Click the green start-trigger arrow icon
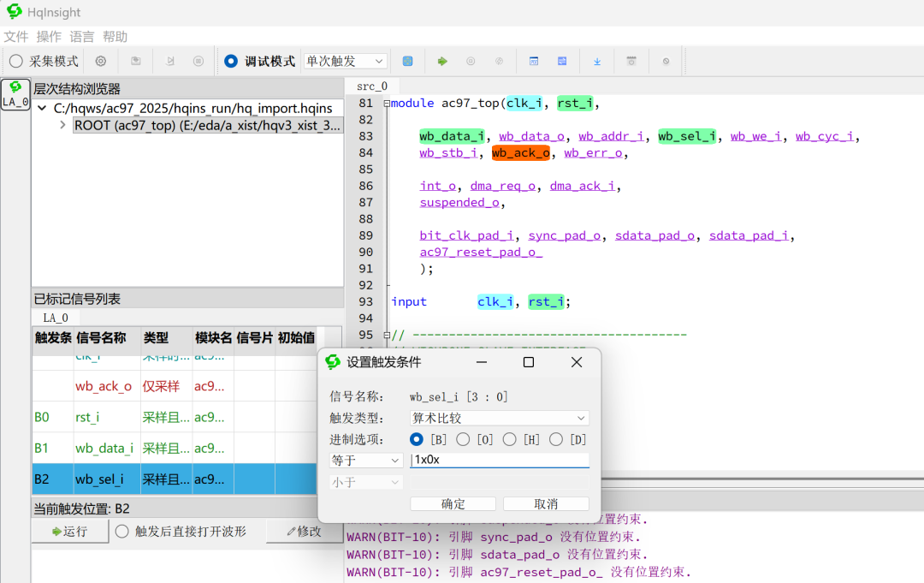924x583 pixels. tap(444, 61)
